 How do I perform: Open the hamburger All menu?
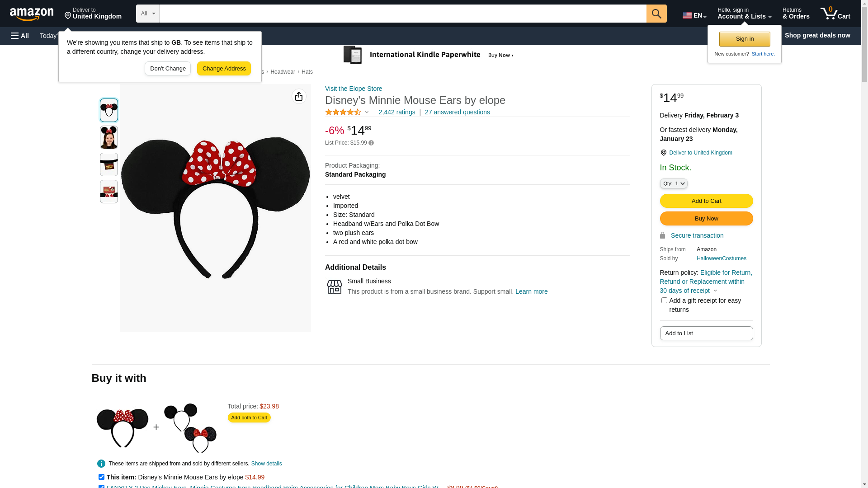click(x=20, y=36)
